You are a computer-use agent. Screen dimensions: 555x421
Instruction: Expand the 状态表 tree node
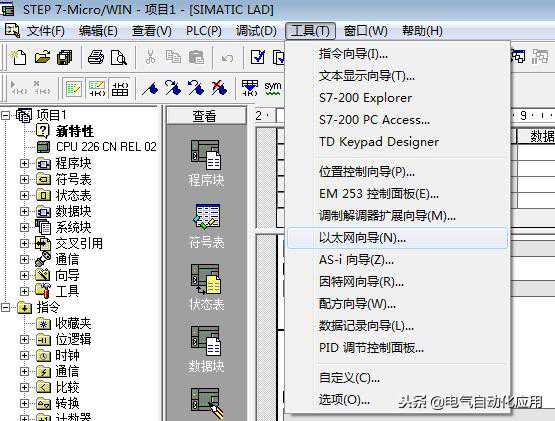(x=24, y=195)
